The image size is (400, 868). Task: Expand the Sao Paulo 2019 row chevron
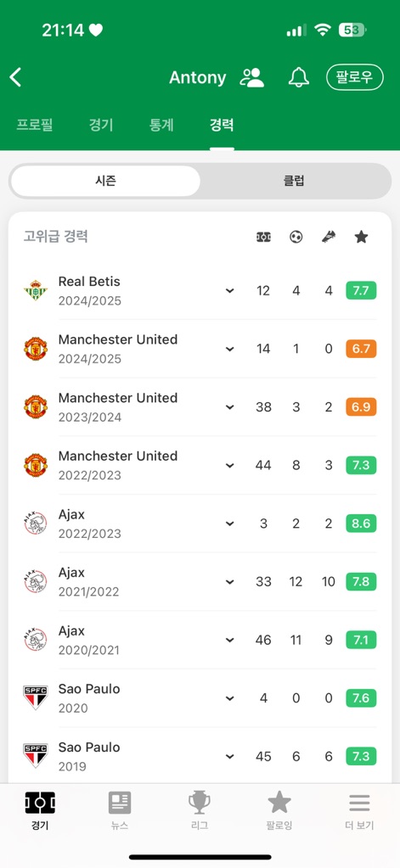230,756
